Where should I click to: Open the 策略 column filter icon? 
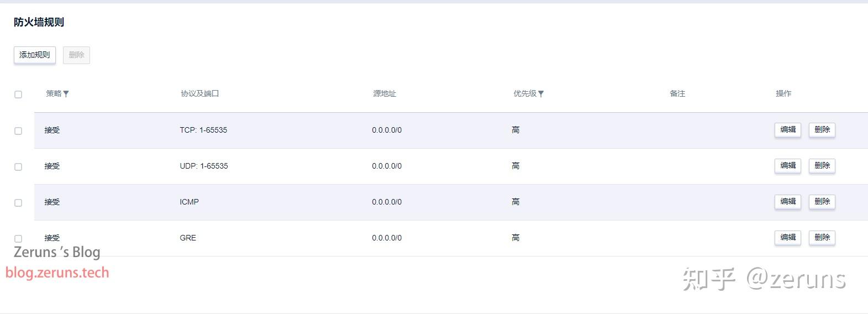[x=66, y=94]
